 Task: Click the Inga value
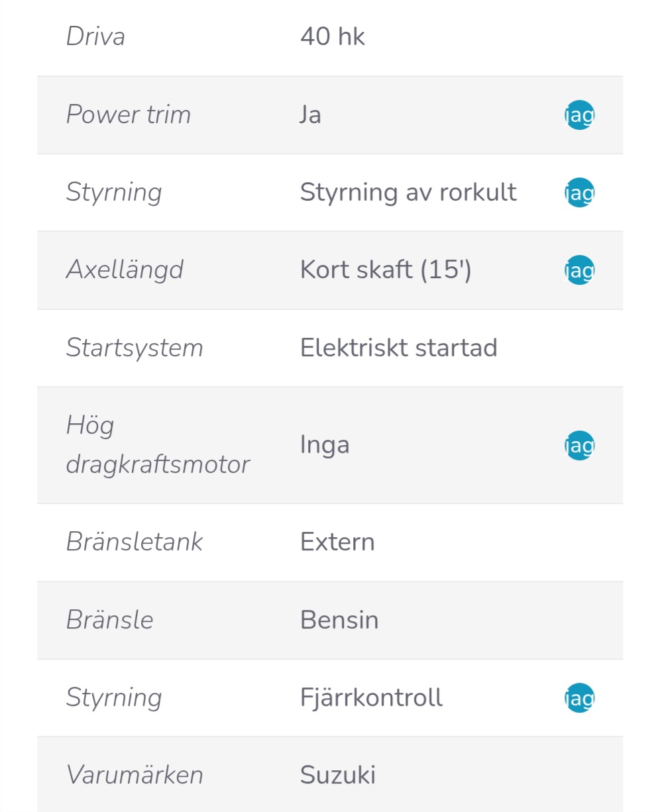point(325,445)
